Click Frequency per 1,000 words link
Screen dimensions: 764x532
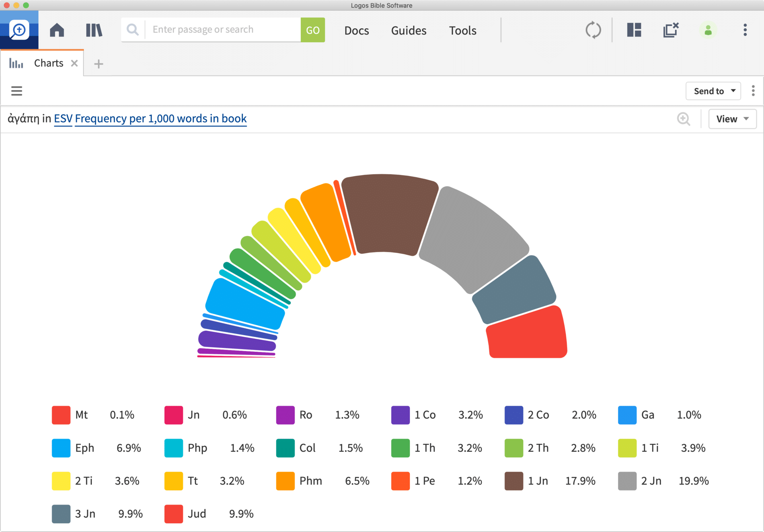coord(161,118)
